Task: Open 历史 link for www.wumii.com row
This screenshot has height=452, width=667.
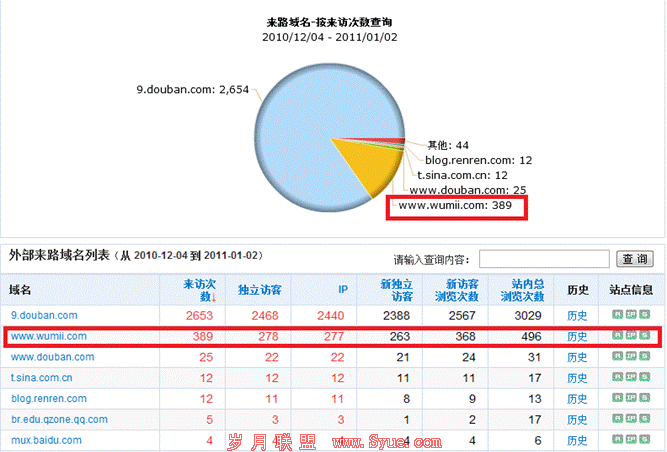Action: pos(577,337)
